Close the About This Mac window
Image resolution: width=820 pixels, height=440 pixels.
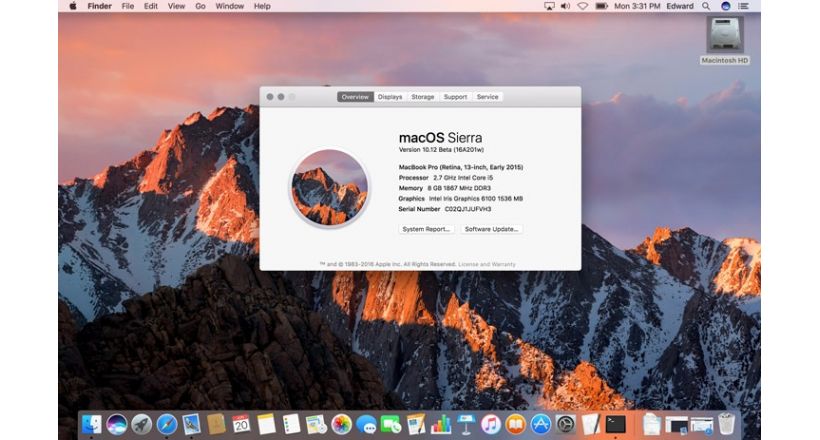(270, 97)
